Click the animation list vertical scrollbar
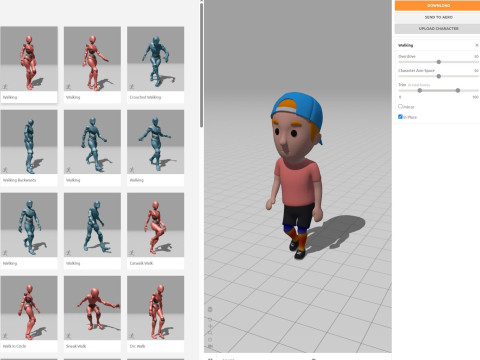Image resolution: width=480 pixels, height=360 pixels. pos(201,65)
